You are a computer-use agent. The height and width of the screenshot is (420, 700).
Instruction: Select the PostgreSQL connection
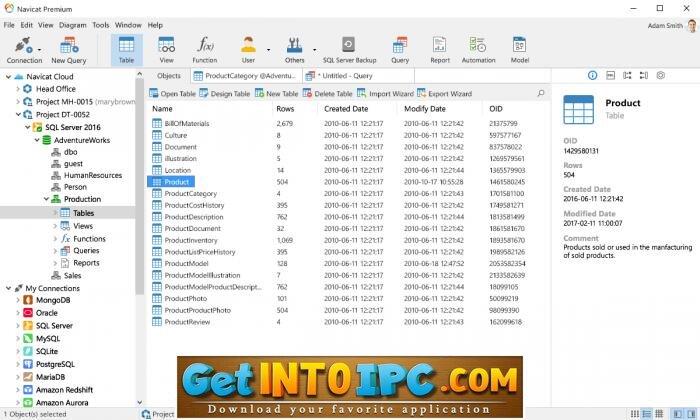click(55, 364)
